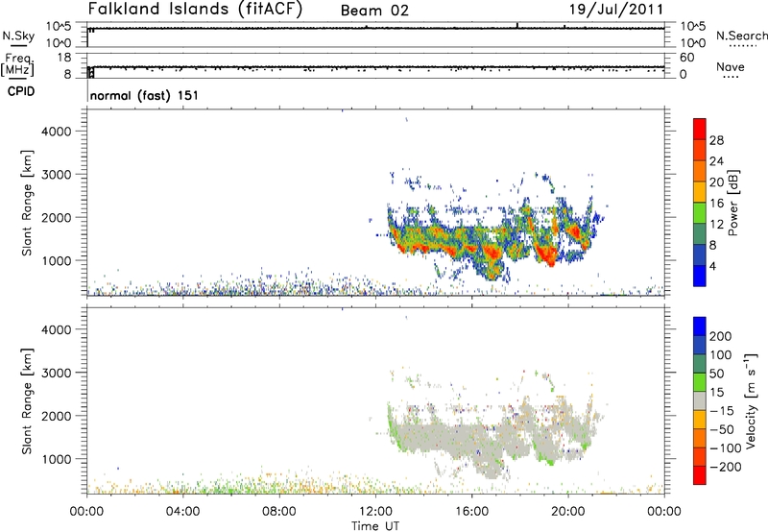Click the 'Power [dB]' color bar label
The height and width of the screenshot is (532, 768).
pos(732,203)
